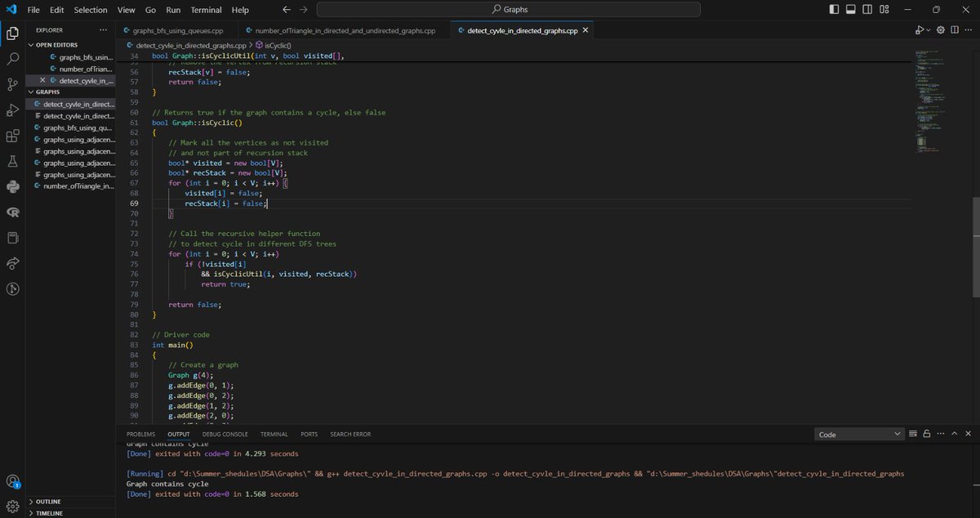Click the Graphs command center search box
Screen dimensions: 980x518
point(510,10)
